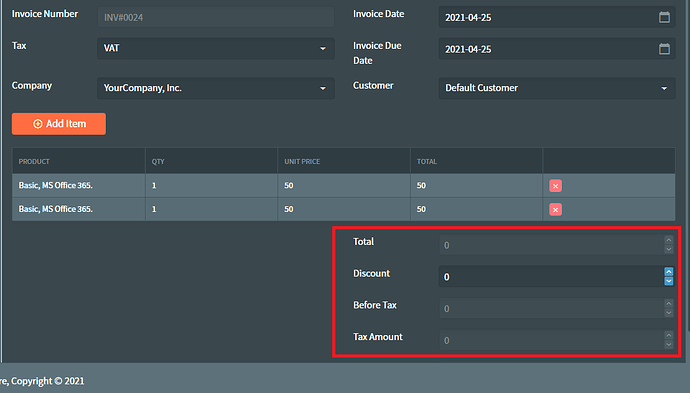Click the Invoice Due Date text field

coord(557,49)
